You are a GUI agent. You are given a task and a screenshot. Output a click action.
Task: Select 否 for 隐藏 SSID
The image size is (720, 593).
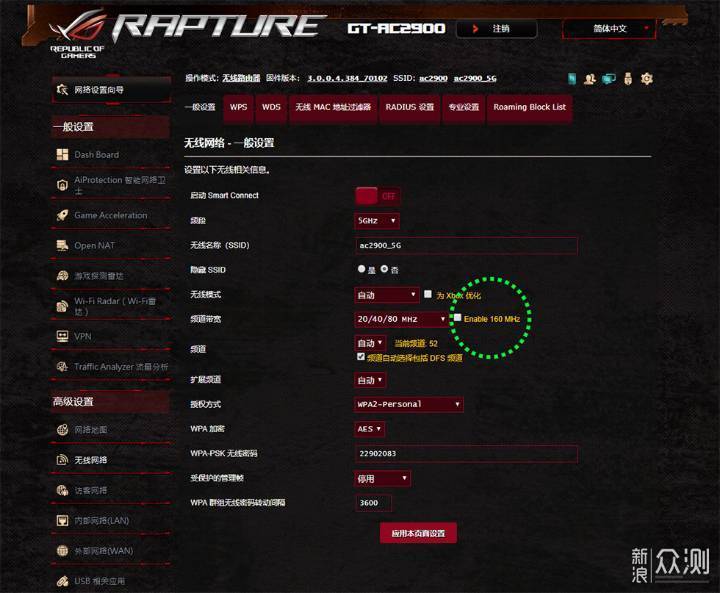(x=384, y=269)
